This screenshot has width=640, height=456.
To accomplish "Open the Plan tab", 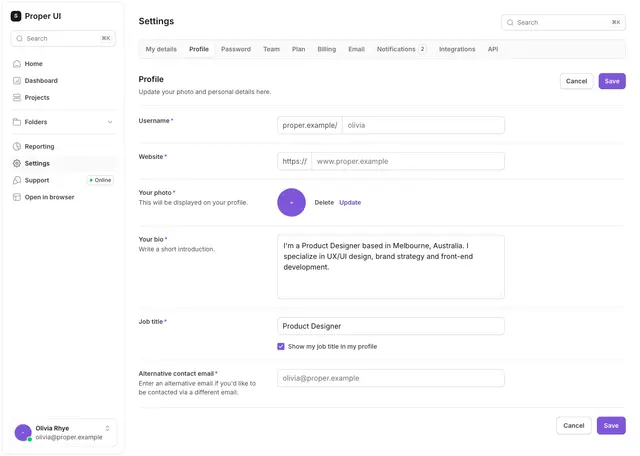I will [x=298, y=49].
